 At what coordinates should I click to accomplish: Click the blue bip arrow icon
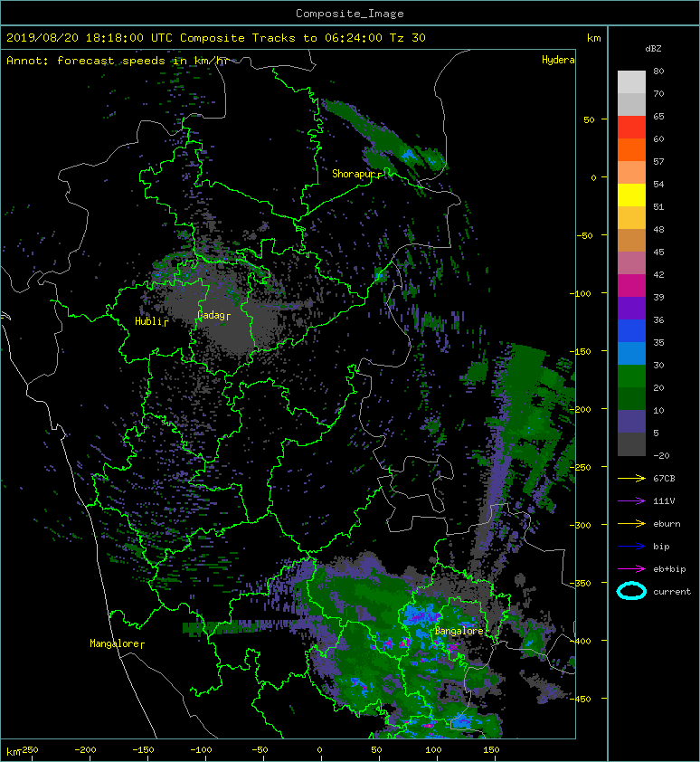(x=631, y=547)
